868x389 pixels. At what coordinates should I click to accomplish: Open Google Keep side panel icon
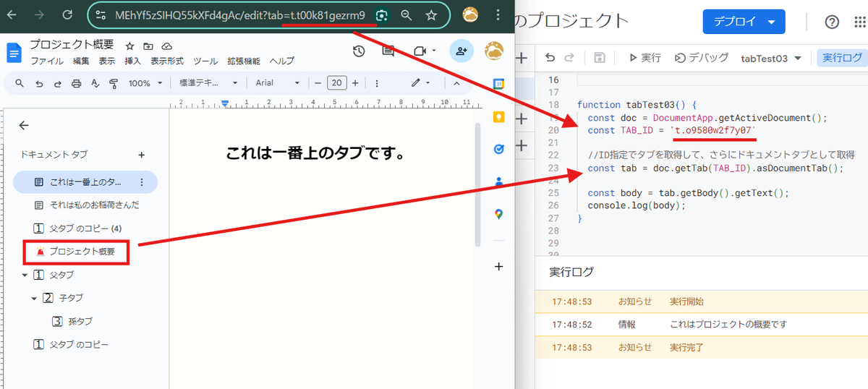pyautogui.click(x=498, y=116)
